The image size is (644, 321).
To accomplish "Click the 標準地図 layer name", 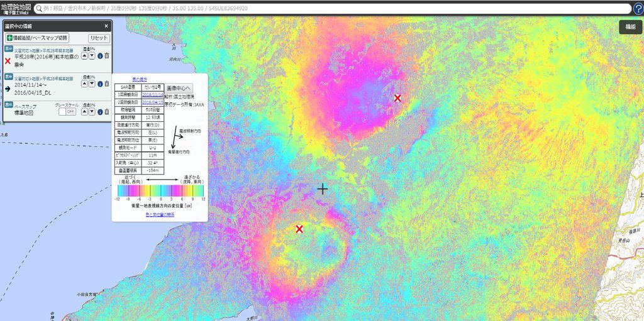I will tap(24, 112).
